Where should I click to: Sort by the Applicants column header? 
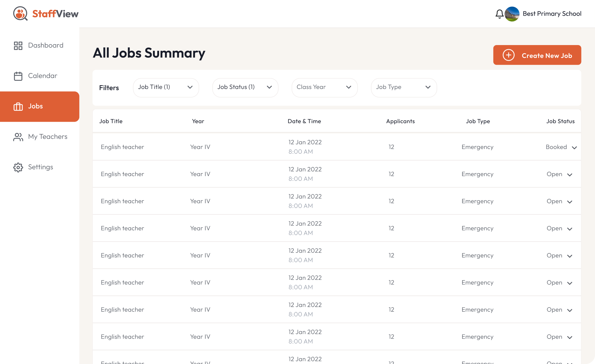(400, 121)
